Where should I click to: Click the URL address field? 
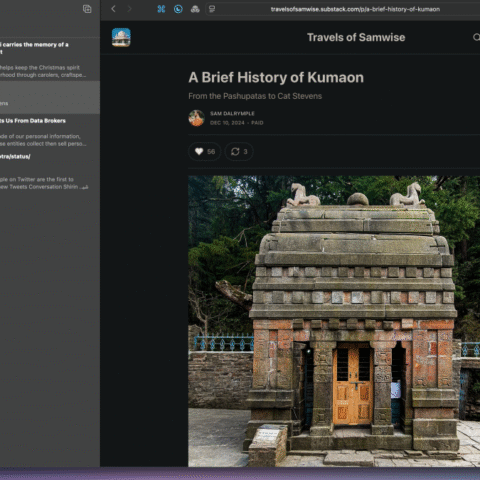click(355, 9)
